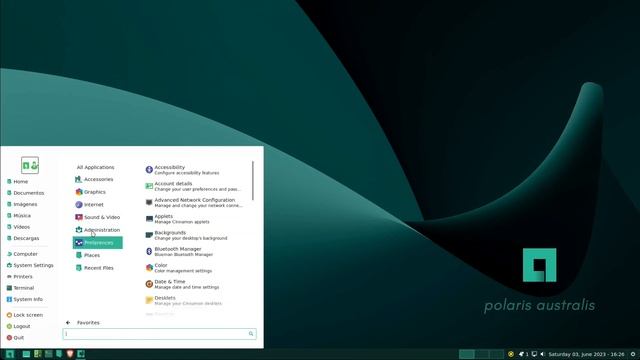The width and height of the screenshot is (640, 360).
Task: Select the Recent Files category
Action: pyautogui.click(x=95, y=268)
